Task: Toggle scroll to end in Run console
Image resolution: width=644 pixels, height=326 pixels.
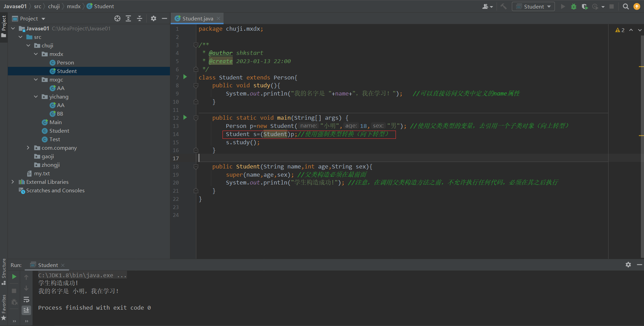Action: click(26, 310)
